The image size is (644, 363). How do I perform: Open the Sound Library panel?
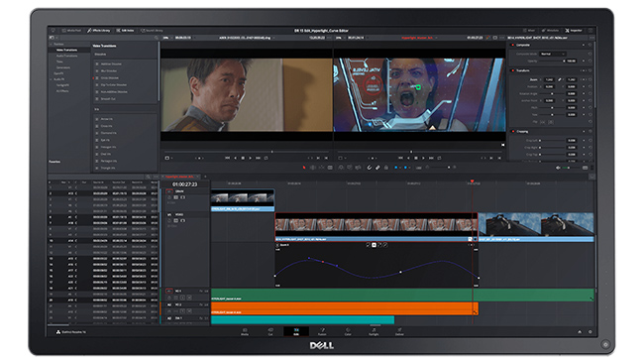click(x=152, y=31)
